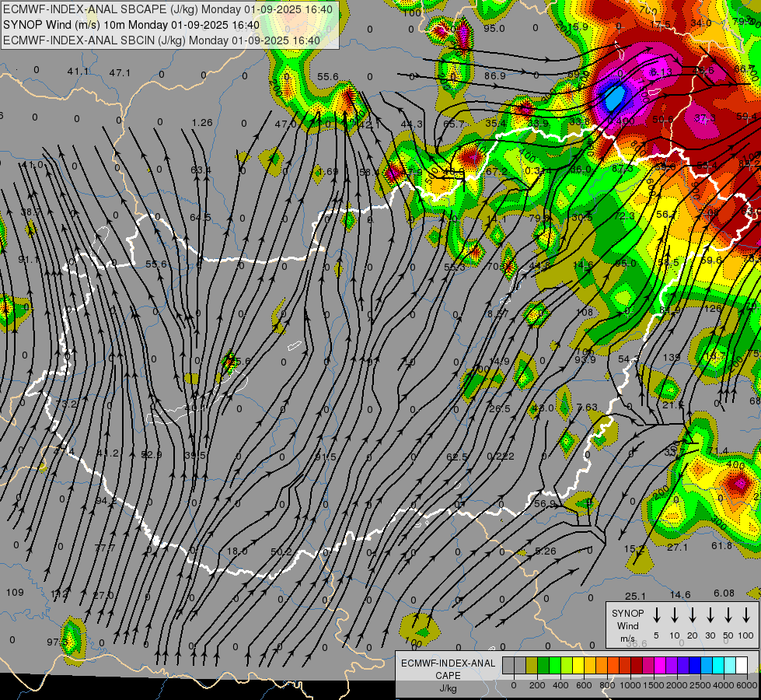
Task: Click the map value 26.5
Action: (x=500, y=408)
